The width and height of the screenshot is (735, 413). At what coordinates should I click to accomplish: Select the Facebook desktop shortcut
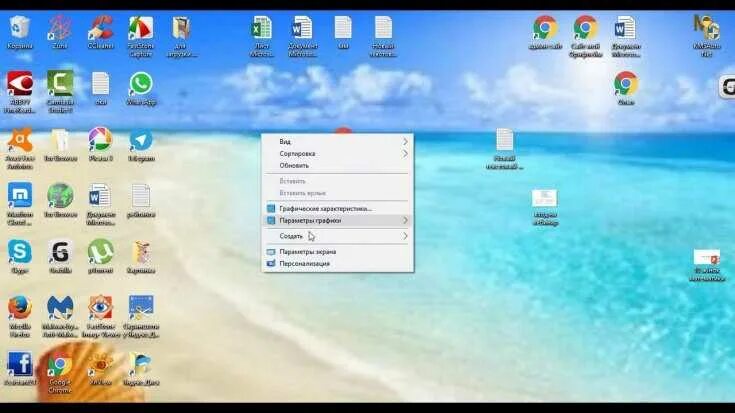(x=20, y=364)
